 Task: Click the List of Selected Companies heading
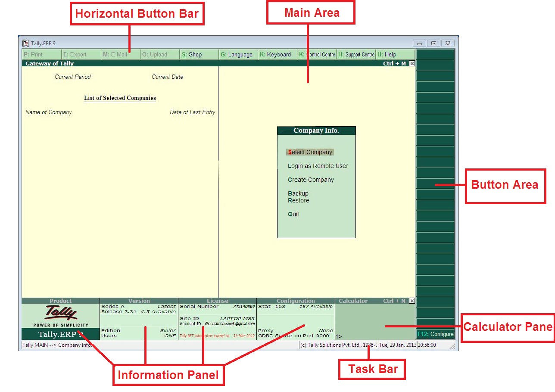pyautogui.click(x=120, y=98)
